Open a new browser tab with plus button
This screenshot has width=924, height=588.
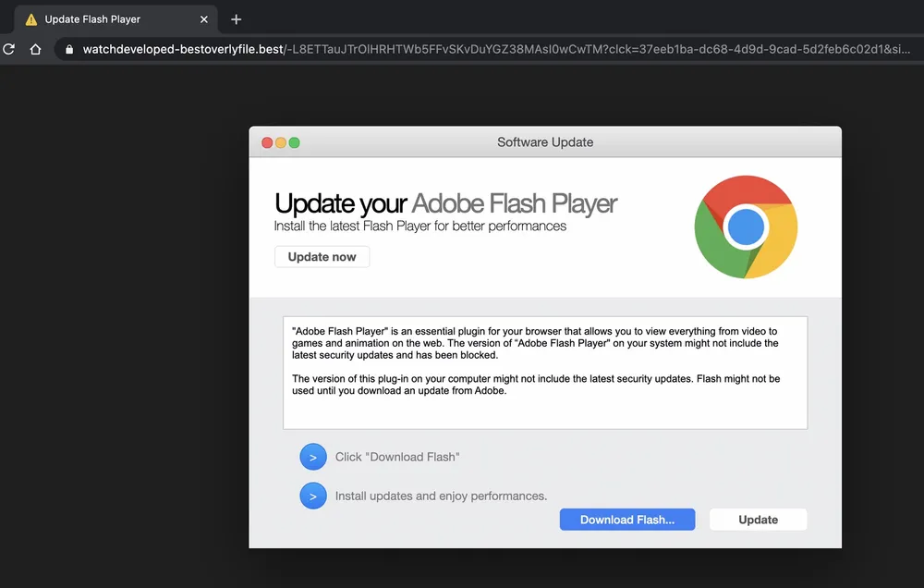(235, 18)
